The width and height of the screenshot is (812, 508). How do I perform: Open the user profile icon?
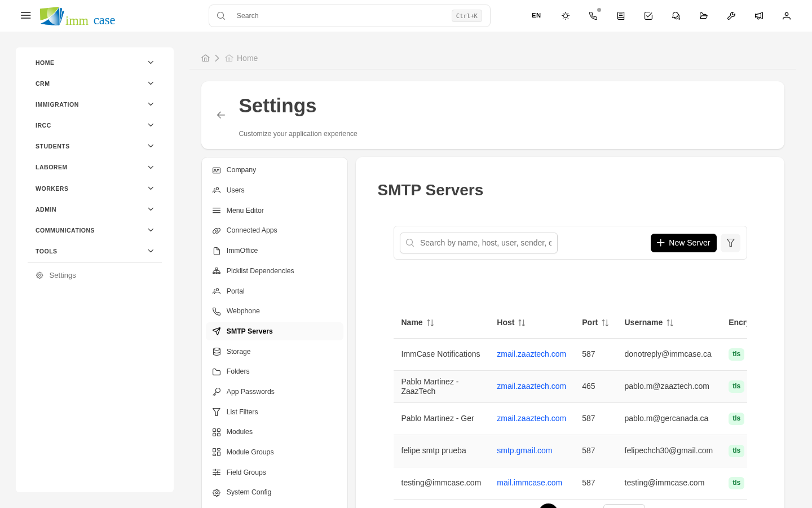(x=787, y=16)
